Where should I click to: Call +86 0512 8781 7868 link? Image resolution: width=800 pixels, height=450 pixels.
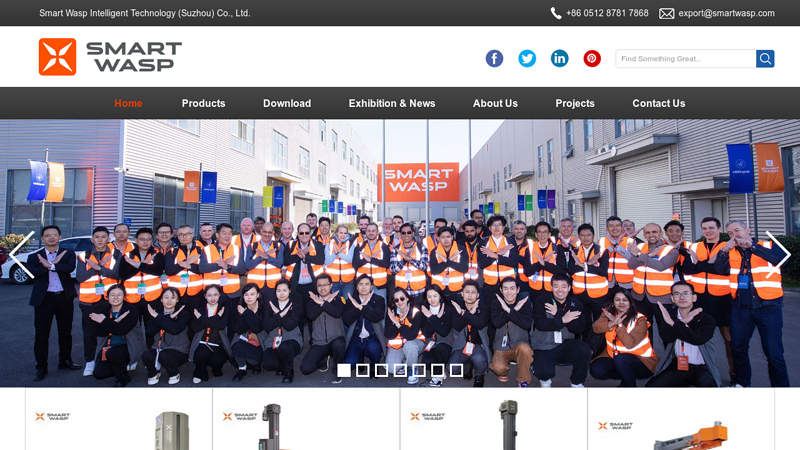tap(607, 13)
